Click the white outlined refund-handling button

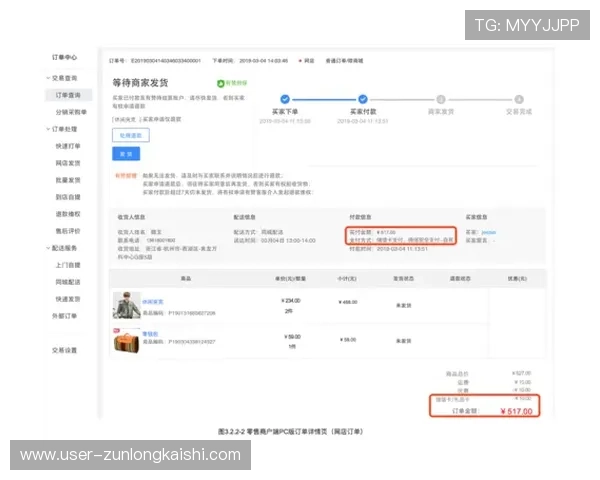131,136
